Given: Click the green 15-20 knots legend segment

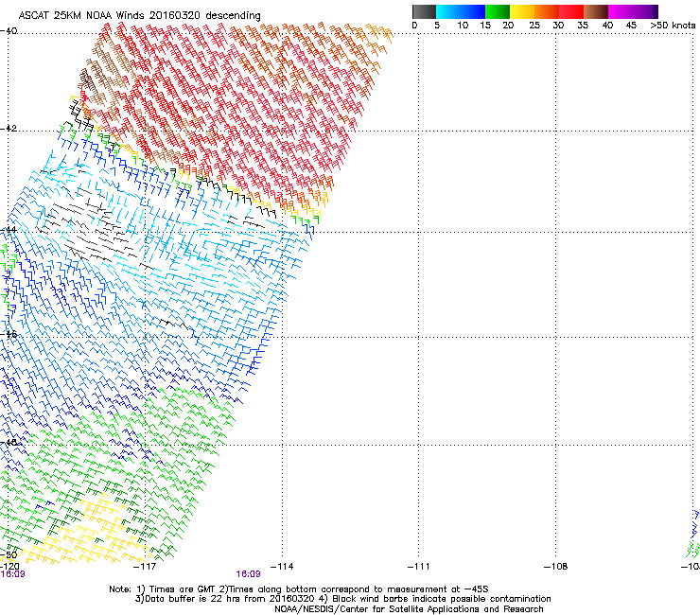Looking at the screenshot, I should (498, 11).
